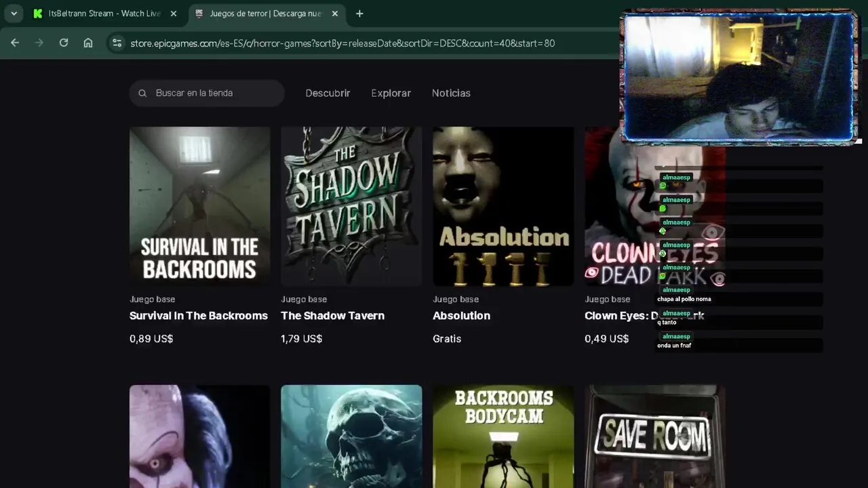
Task: Select the 0,89 US$ price text
Action: tap(151, 339)
